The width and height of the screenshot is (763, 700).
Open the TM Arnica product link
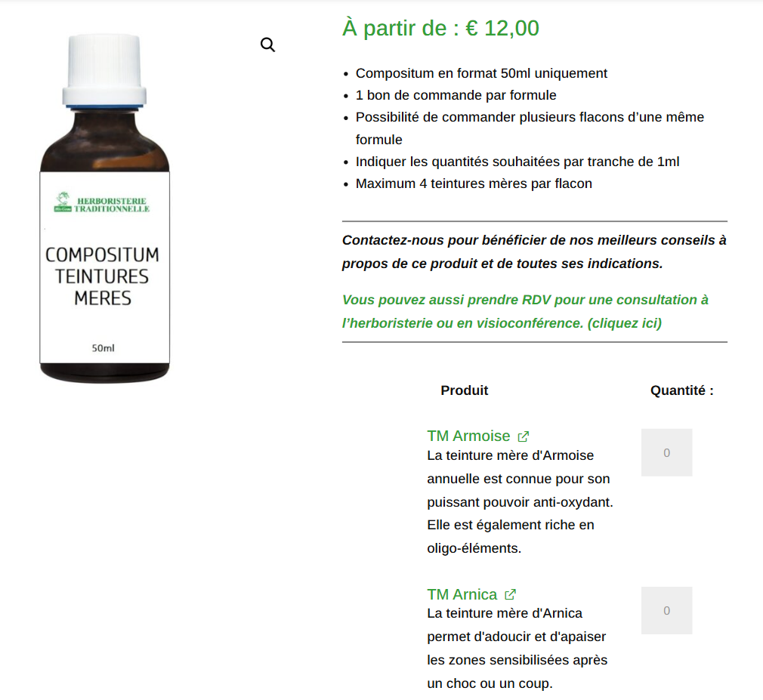point(462,594)
